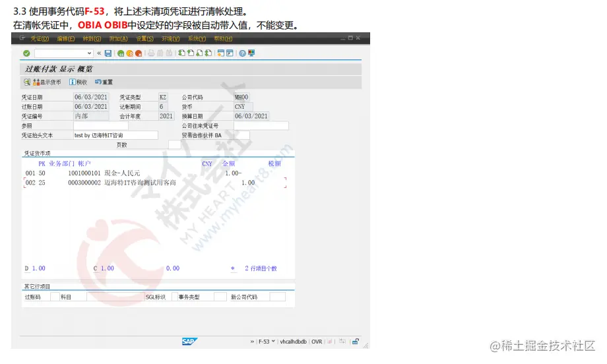Click the Find (binoculars) icon
Screen dimensions: 607x364
tap(160, 53)
